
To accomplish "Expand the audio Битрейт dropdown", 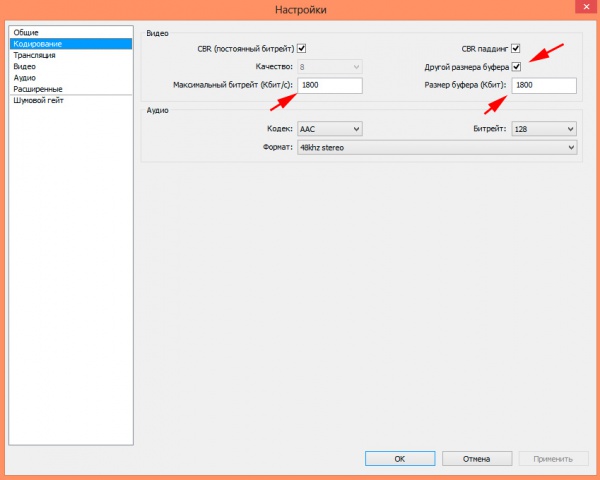I will pos(543,129).
